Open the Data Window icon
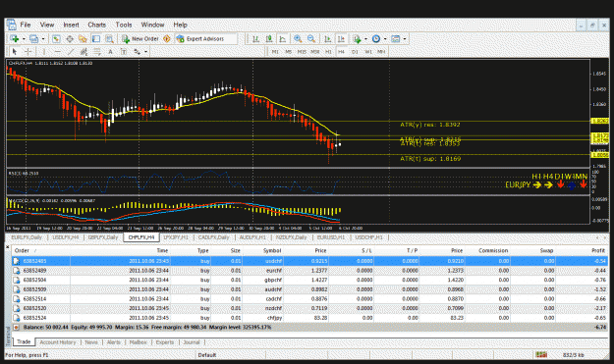614x364 pixels. (x=70, y=38)
